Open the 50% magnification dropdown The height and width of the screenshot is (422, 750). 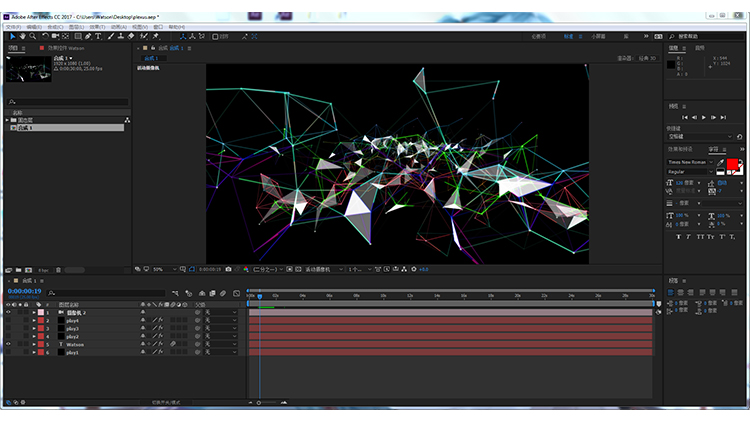165,269
